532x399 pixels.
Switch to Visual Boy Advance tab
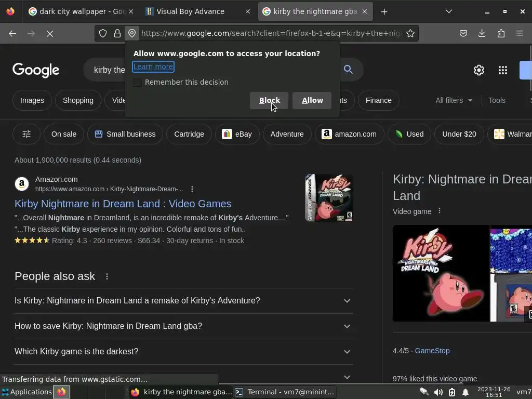pyautogui.click(x=198, y=11)
